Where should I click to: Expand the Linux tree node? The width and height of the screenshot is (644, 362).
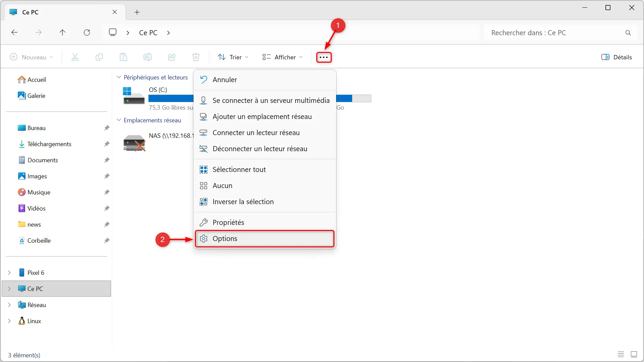tap(9, 321)
